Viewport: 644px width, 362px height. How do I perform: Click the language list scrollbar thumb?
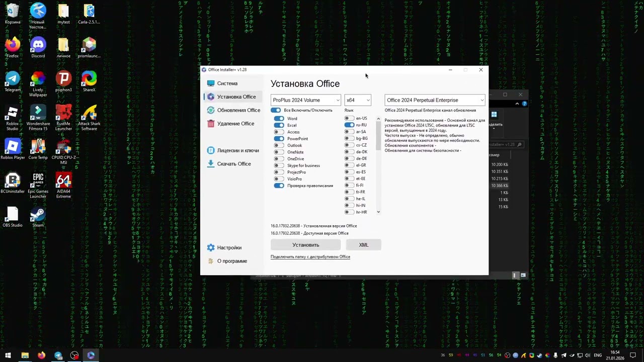tap(378, 136)
